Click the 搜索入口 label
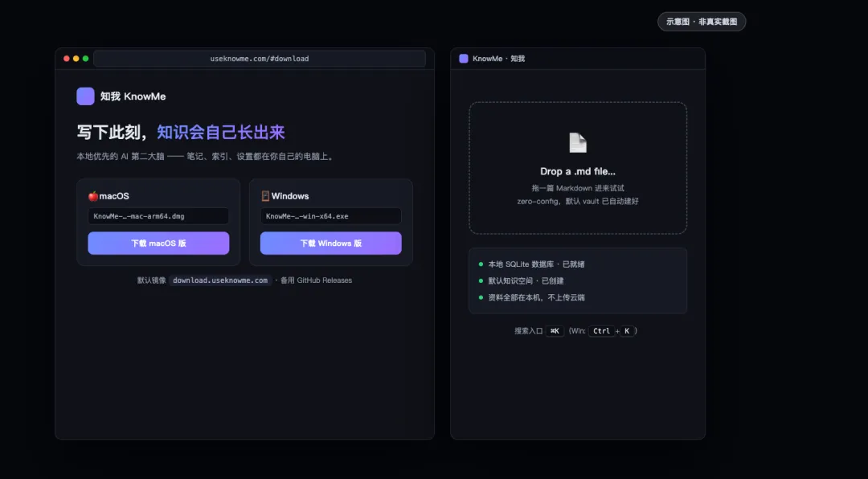Screen dimensions: 868x479 (x=529, y=331)
